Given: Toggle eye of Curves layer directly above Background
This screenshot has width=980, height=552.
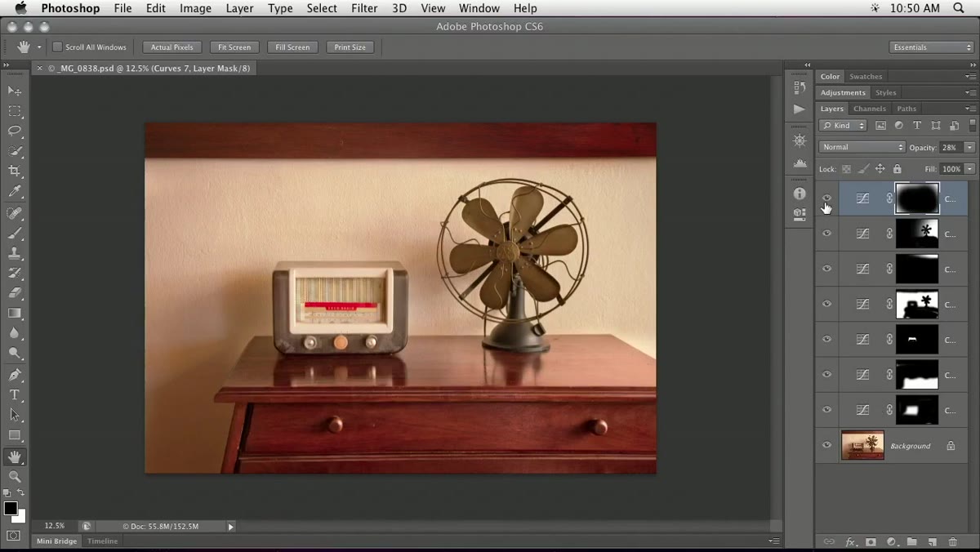Looking at the screenshot, I should [x=826, y=410].
